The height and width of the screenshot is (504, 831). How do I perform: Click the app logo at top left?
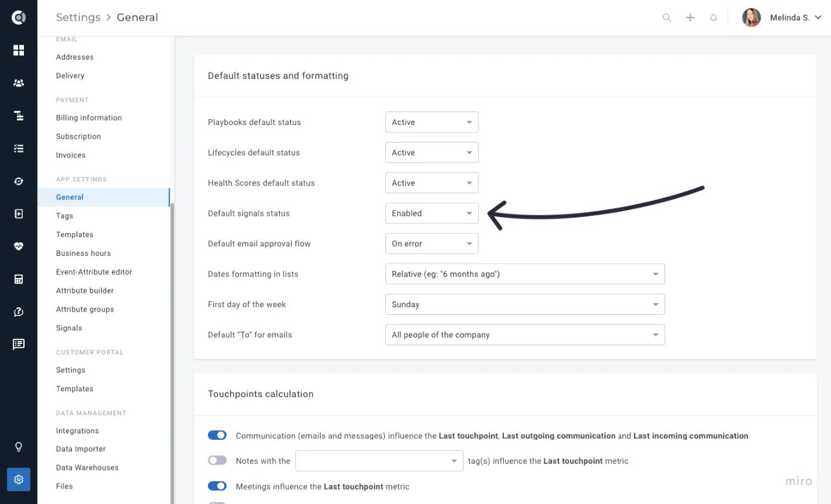[x=19, y=17]
